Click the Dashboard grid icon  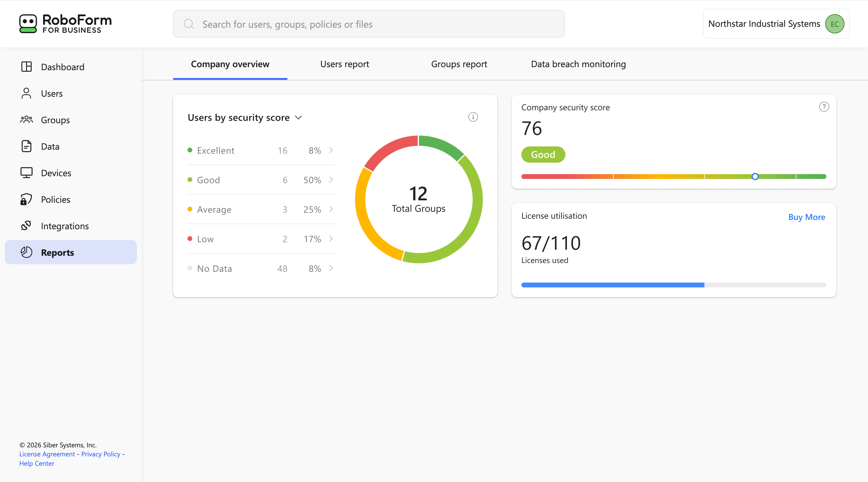26,67
